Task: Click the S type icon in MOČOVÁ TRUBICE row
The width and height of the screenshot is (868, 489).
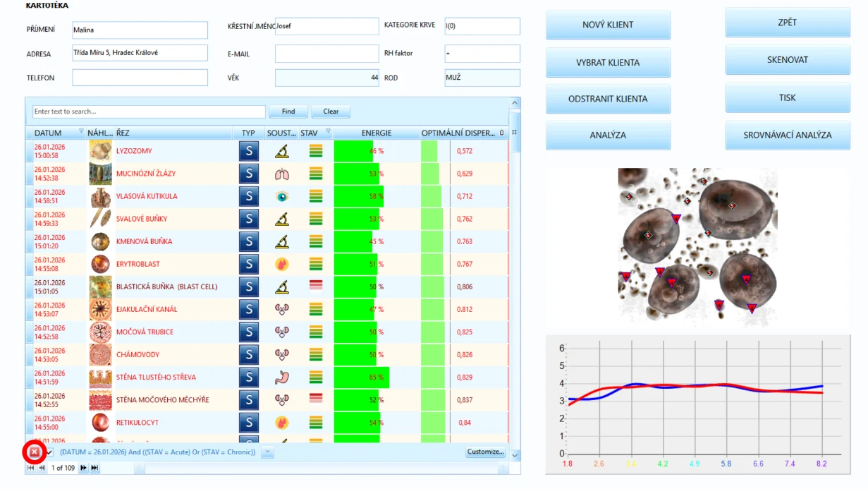Action: (x=249, y=332)
